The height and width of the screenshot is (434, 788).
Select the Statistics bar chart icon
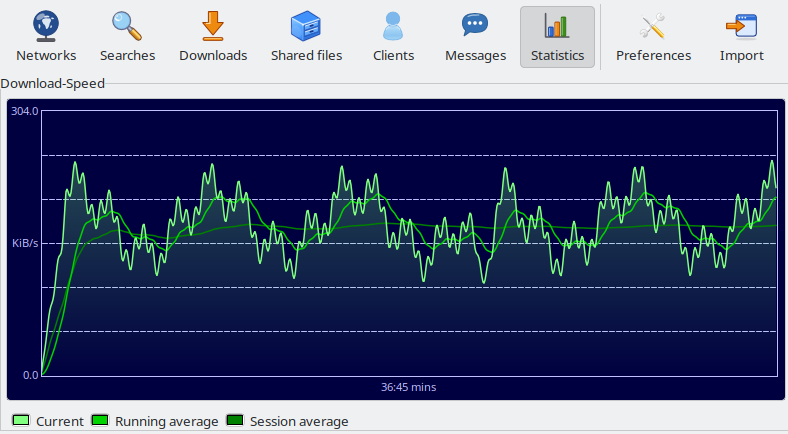(x=557, y=26)
